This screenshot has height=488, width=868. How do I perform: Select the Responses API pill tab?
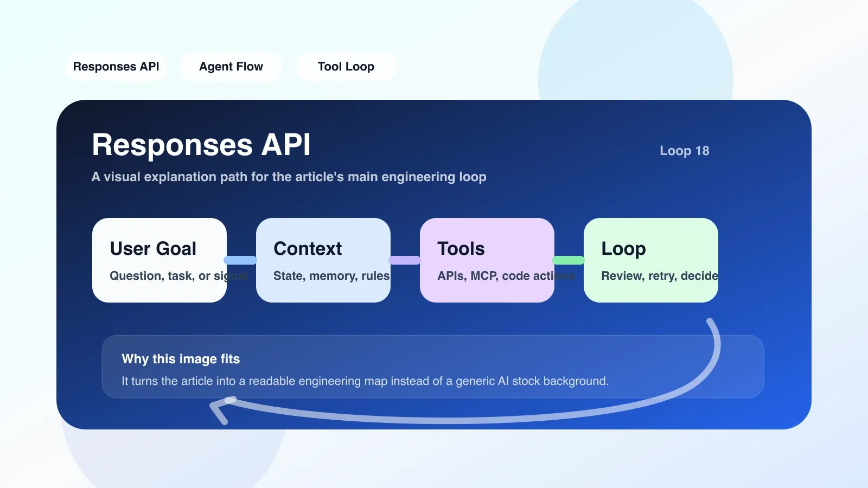116,67
